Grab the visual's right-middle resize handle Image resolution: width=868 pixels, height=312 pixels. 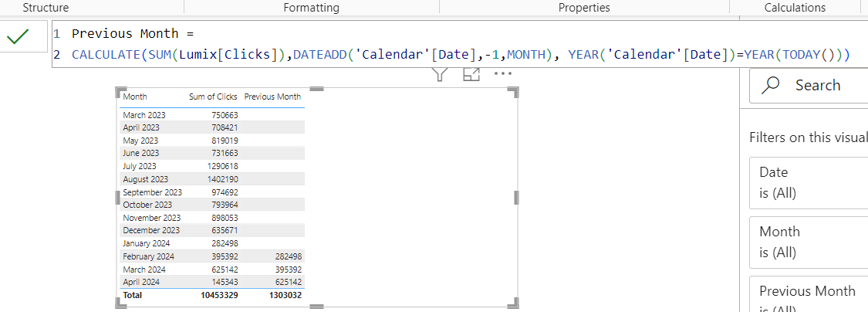(516, 197)
